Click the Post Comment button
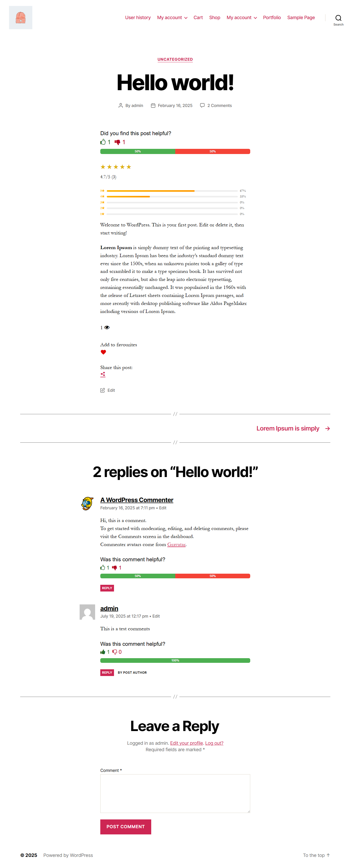The width and height of the screenshot is (350, 868). tap(125, 826)
